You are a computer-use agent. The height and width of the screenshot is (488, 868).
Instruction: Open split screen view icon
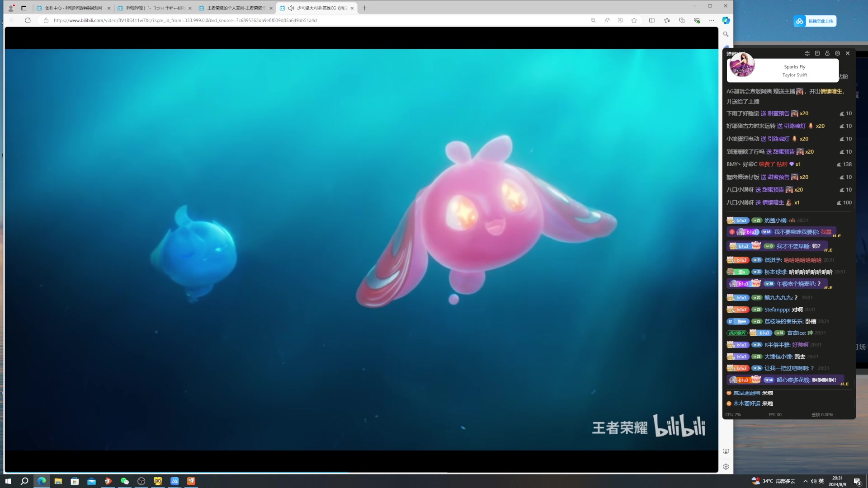pos(651,20)
